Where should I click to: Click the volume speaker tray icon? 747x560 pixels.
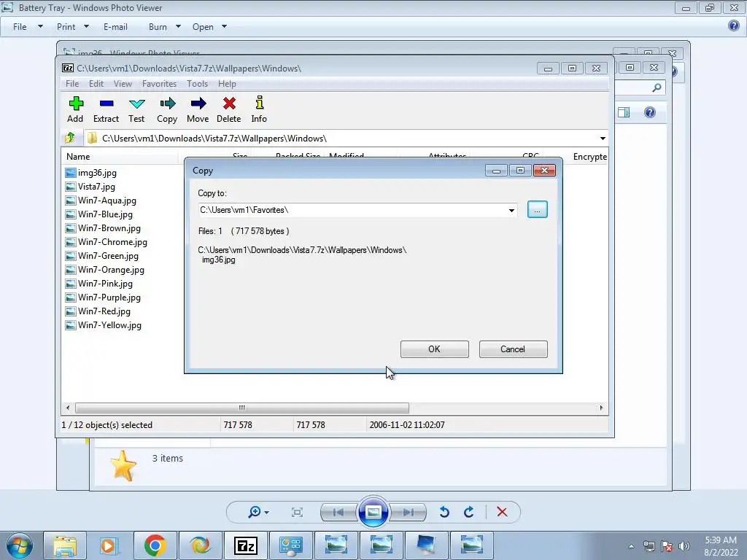[684, 546]
